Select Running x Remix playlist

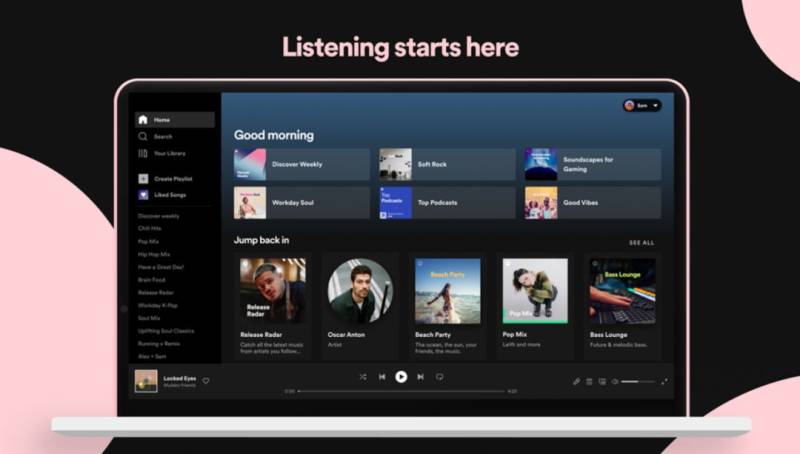click(x=159, y=343)
